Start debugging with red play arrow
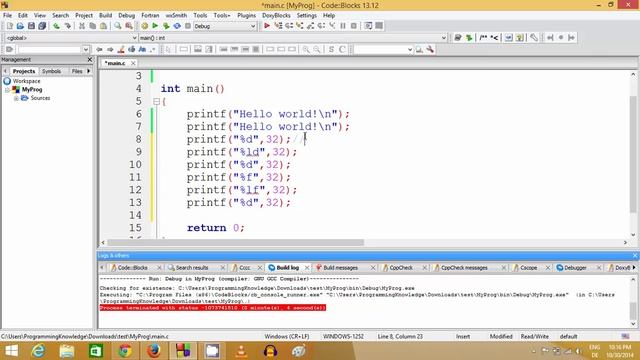This screenshot has width=640, height=360. click(267, 26)
